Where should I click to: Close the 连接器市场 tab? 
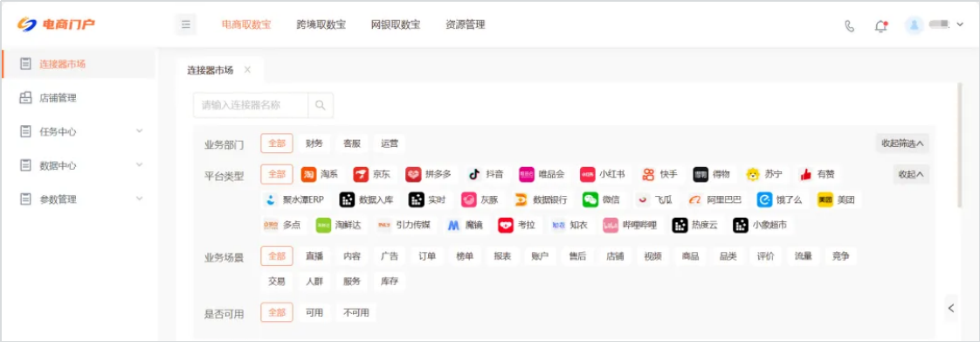(x=247, y=69)
